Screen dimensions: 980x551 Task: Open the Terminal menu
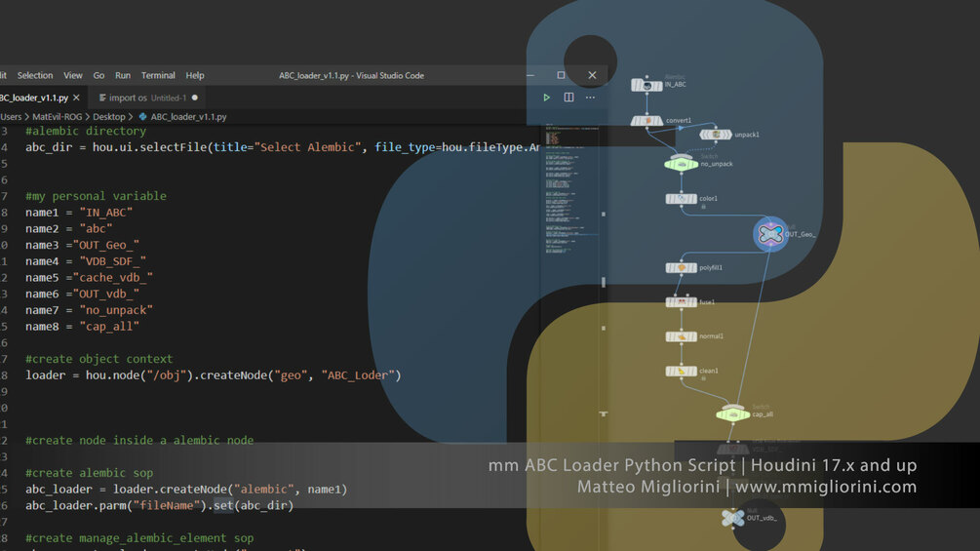pos(158,75)
